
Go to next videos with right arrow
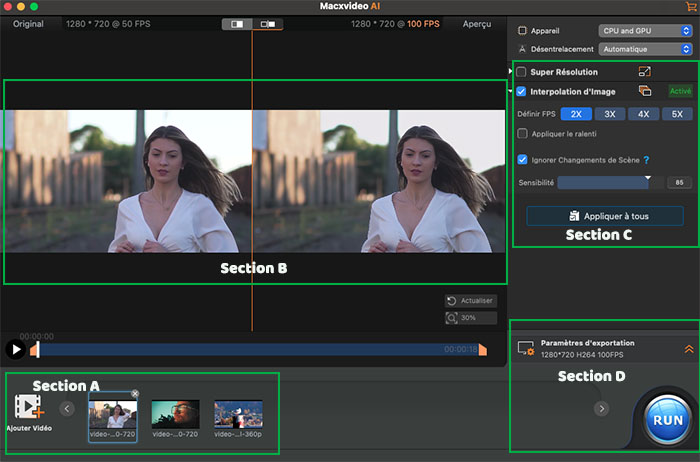tap(601, 408)
